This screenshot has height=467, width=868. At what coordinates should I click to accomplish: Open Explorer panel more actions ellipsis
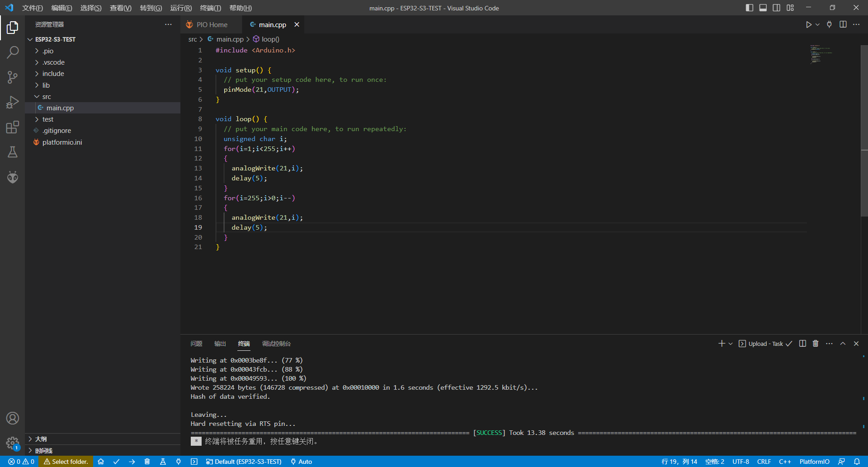click(x=168, y=24)
